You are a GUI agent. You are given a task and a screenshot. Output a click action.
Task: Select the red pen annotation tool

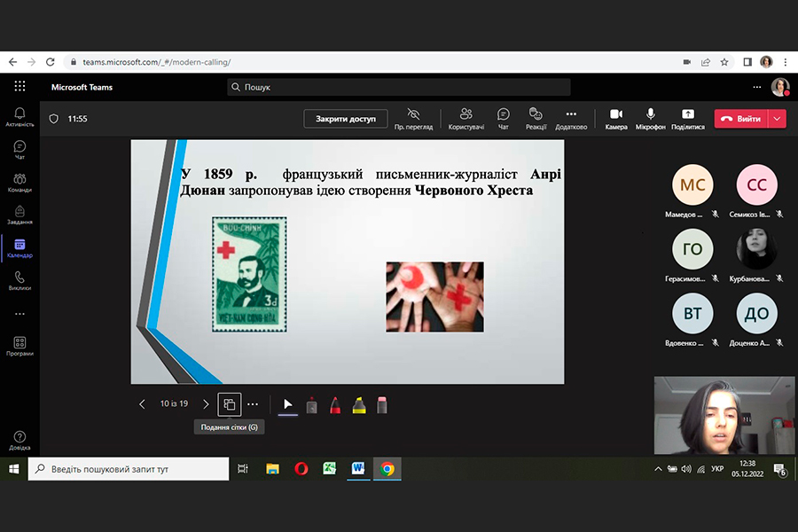tap(336, 405)
